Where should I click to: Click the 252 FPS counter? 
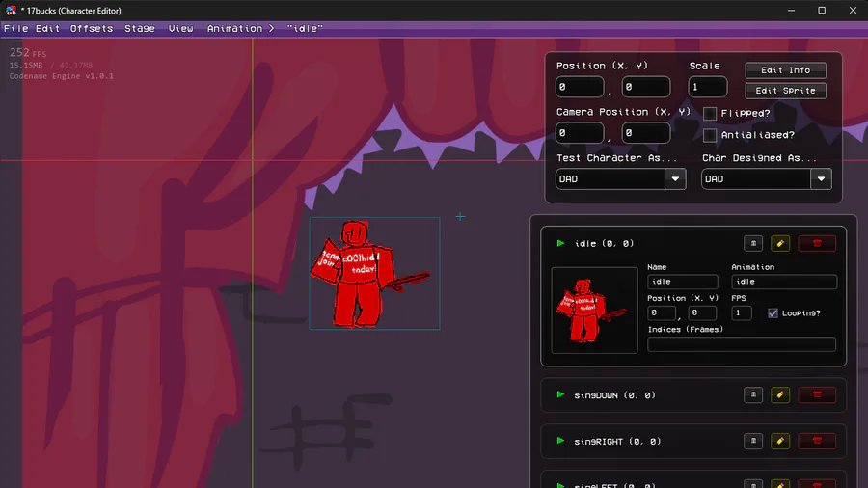point(28,53)
